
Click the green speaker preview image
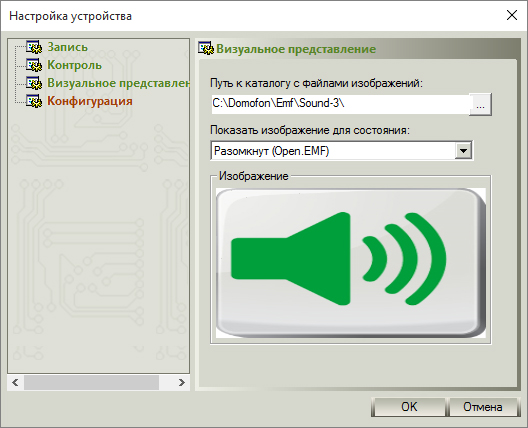351,263
